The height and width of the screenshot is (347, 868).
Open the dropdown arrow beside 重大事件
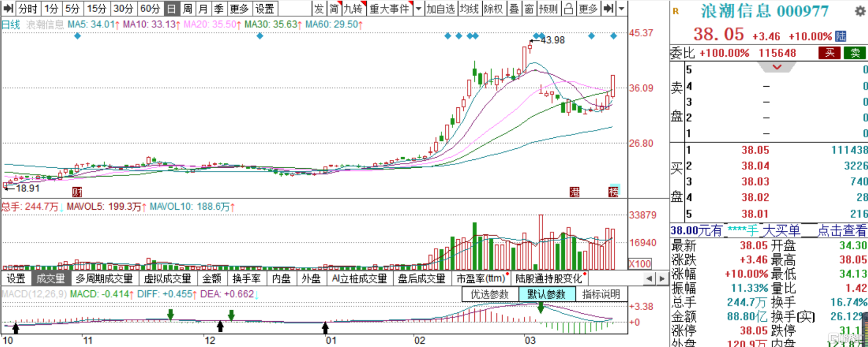coord(418,8)
